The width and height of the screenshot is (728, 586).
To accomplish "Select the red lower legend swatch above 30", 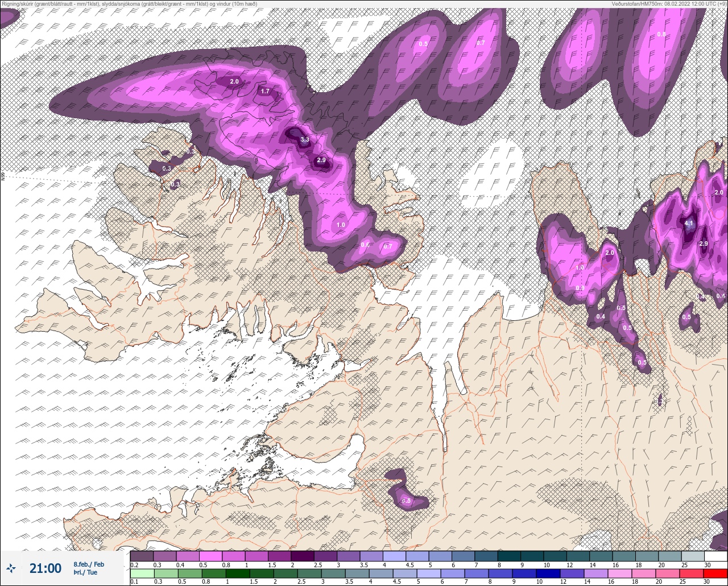I will pyautogui.click(x=715, y=573).
